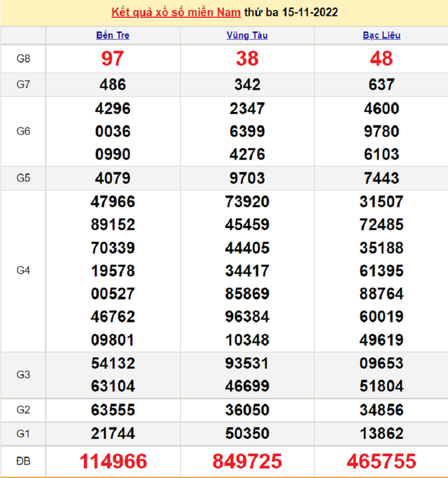Click the ĐB special prize row label
This screenshot has height=478, width=448.
[x=23, y=461]
